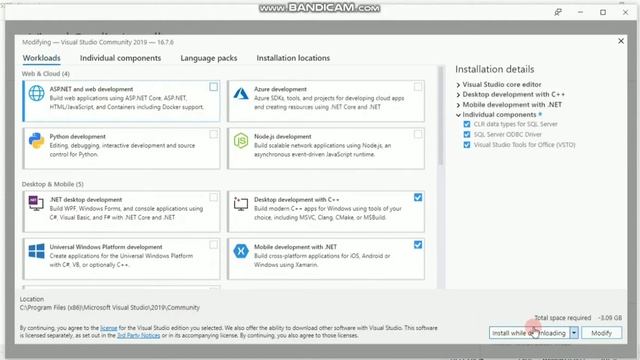
Task: Click the Python development logo icon
Action: (x=36, y=141)
